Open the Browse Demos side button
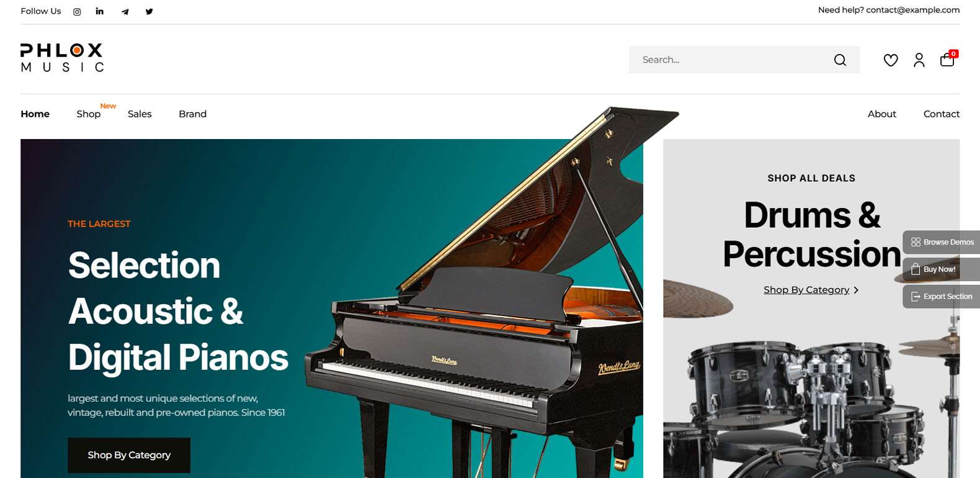Image resolution: width=980 pixels, height=478 pixels. (x=942, y=242)
